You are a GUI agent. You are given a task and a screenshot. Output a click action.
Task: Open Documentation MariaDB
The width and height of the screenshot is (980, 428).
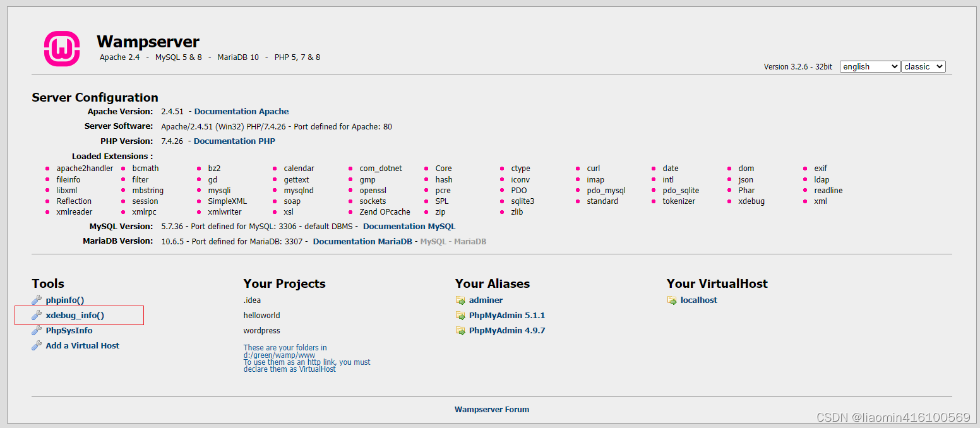362,241
